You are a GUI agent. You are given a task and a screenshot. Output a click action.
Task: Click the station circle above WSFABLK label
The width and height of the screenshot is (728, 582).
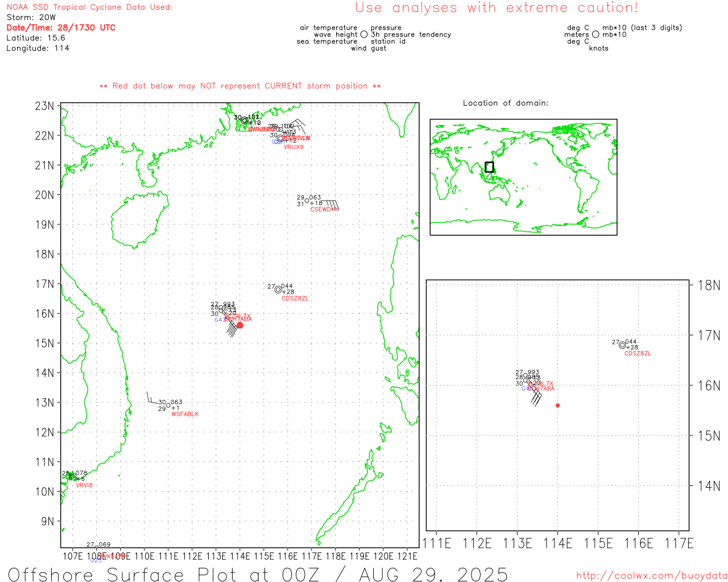pos(168,405)
